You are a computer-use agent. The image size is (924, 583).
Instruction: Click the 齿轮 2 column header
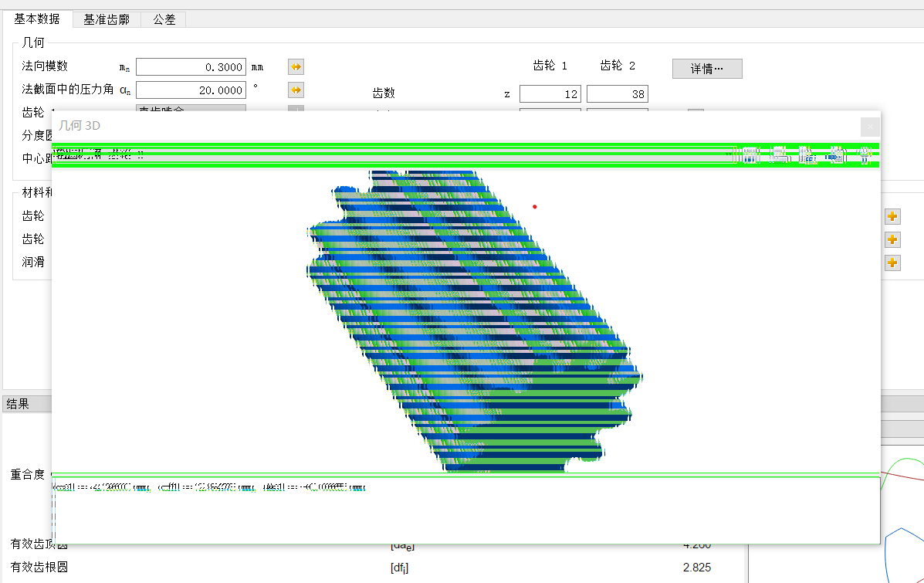pyautogui.click(x=618, y=66)
